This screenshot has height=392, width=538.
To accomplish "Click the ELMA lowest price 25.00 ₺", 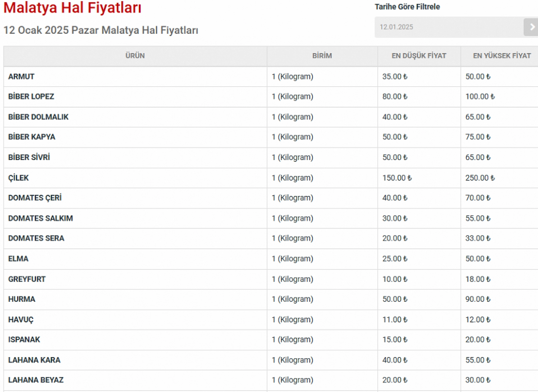I will (x=395, y=259).
